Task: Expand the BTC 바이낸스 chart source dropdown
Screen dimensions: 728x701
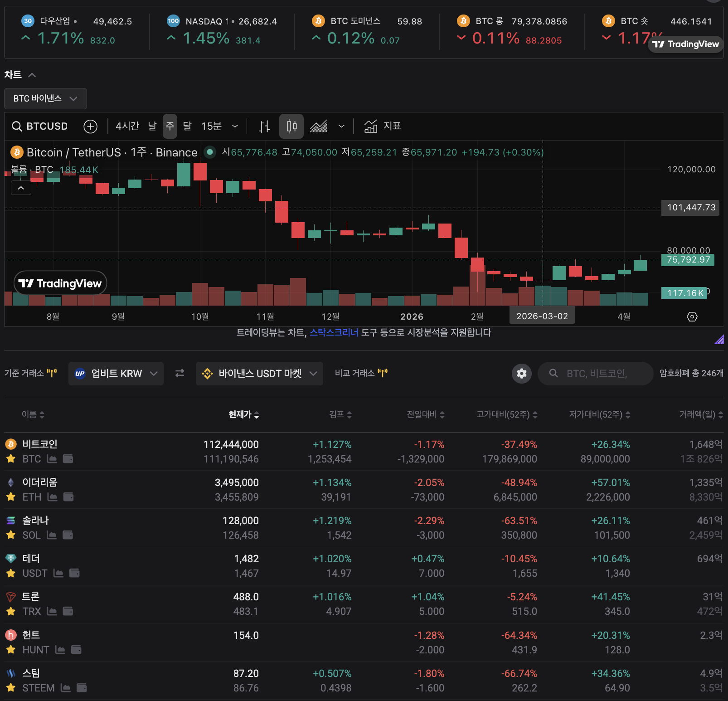Action: point(45,98)
